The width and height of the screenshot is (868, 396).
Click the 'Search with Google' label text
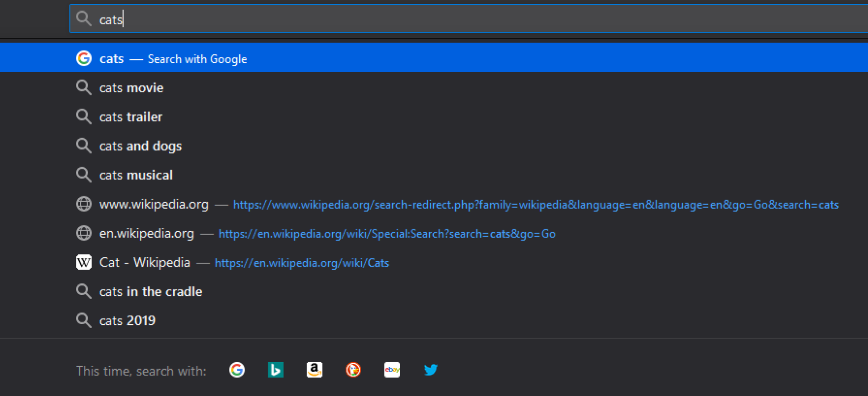click(x=198, y=59)
